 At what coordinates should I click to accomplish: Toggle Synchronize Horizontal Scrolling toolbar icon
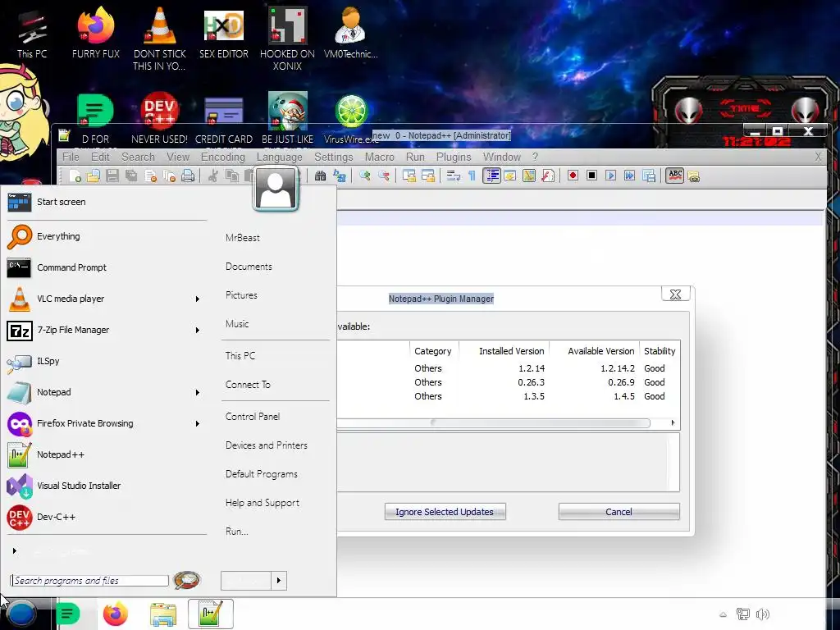(x=428, y=176)
